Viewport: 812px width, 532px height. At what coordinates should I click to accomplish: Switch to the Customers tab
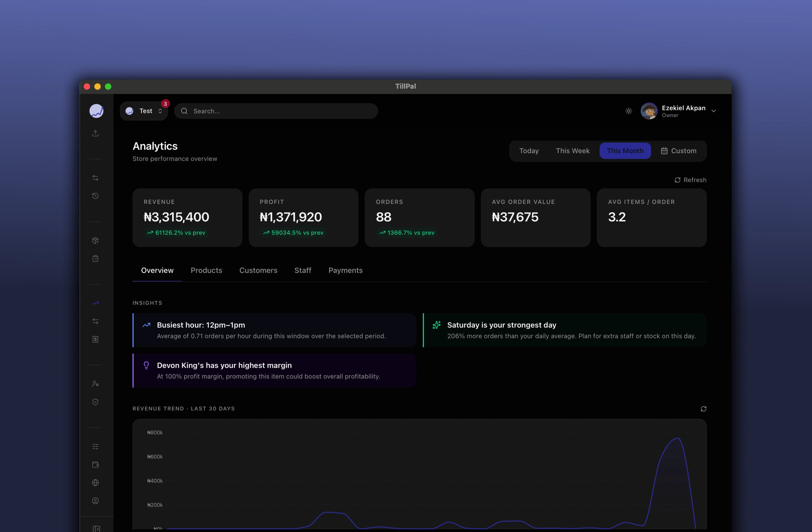coord(258,270)
